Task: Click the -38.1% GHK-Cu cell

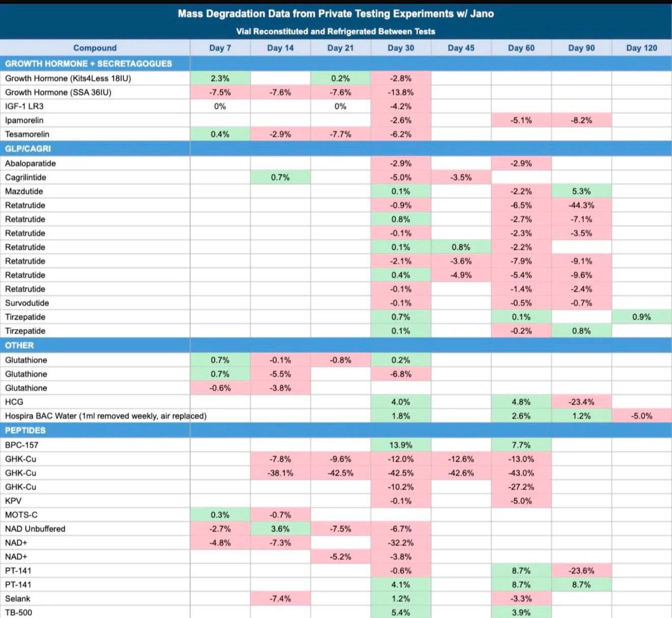Action: pos(281,473)
